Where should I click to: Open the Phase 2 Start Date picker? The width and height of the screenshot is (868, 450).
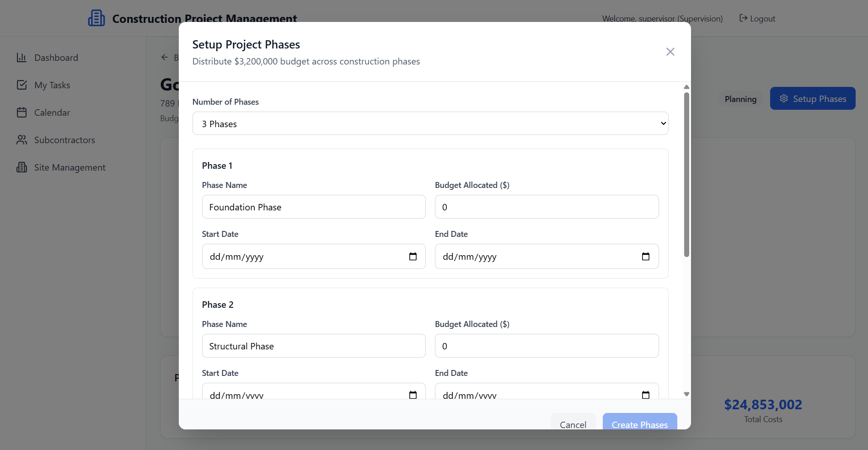[413, 394]
